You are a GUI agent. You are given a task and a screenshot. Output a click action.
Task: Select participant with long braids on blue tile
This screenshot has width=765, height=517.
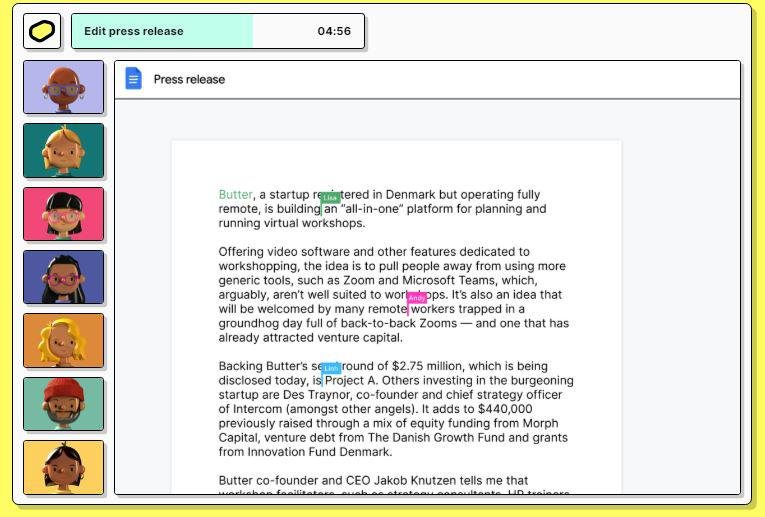pos(63,278)
